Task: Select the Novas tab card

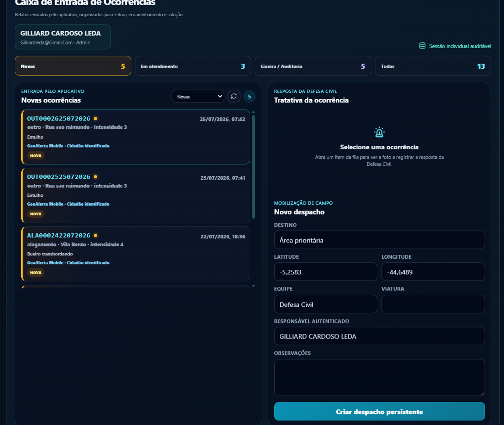Action: coord(73,66)
